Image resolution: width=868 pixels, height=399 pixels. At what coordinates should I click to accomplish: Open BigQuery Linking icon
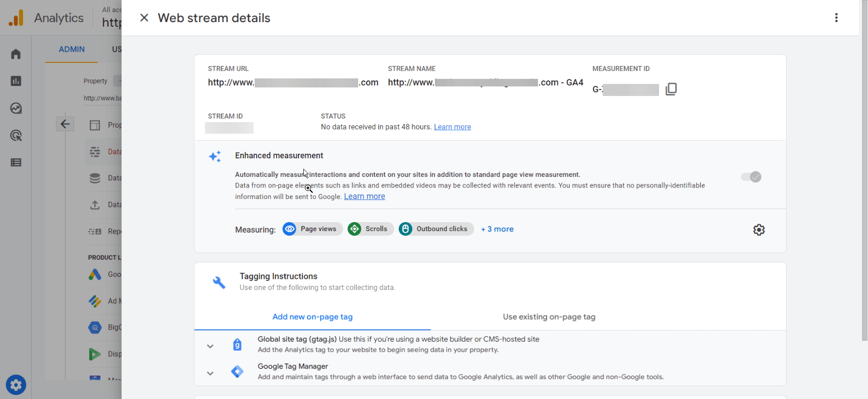(x=95, y=328)
